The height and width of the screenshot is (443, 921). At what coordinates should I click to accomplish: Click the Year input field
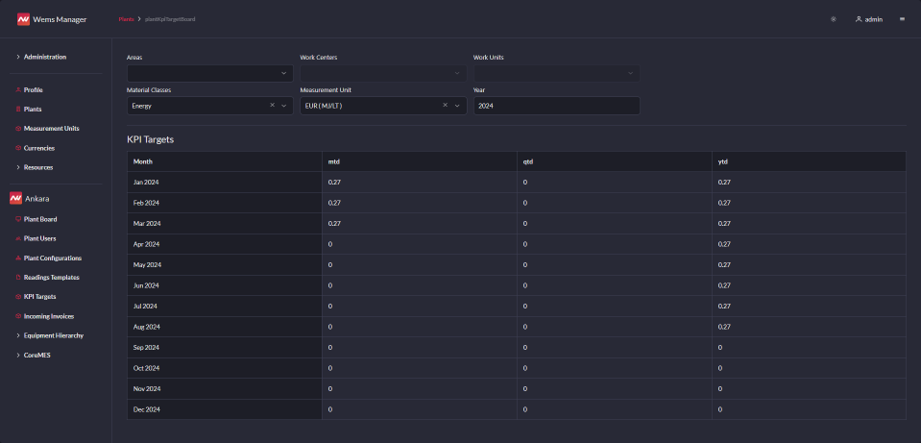click(555, 105)
